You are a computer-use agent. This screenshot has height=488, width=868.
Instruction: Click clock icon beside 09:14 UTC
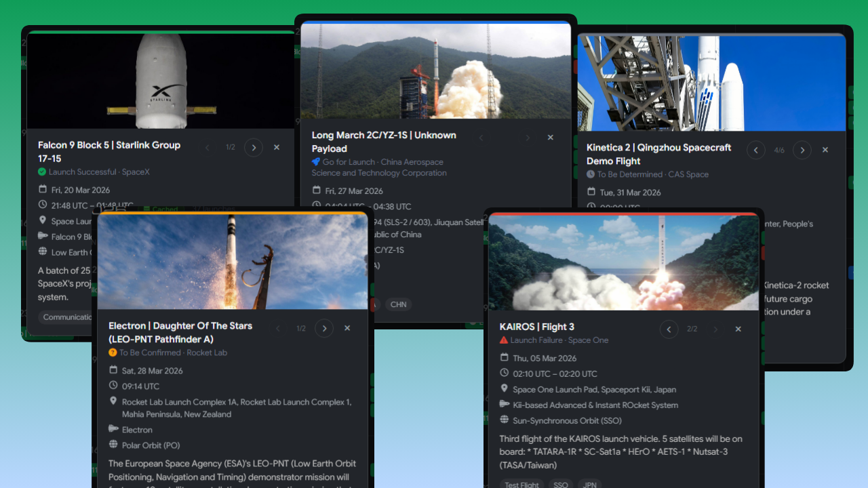113,386
